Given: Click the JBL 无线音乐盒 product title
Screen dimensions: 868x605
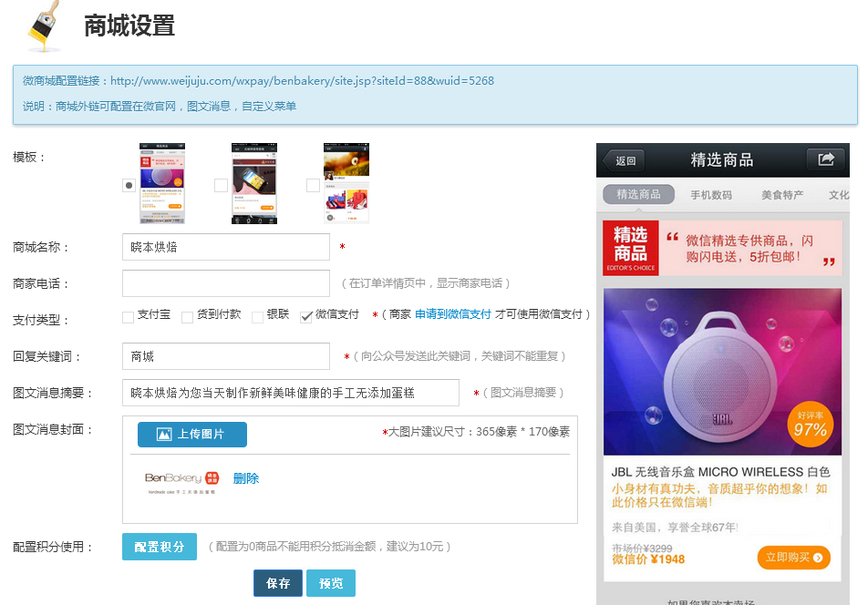Looking at the screenshot, I should [720, 472].
